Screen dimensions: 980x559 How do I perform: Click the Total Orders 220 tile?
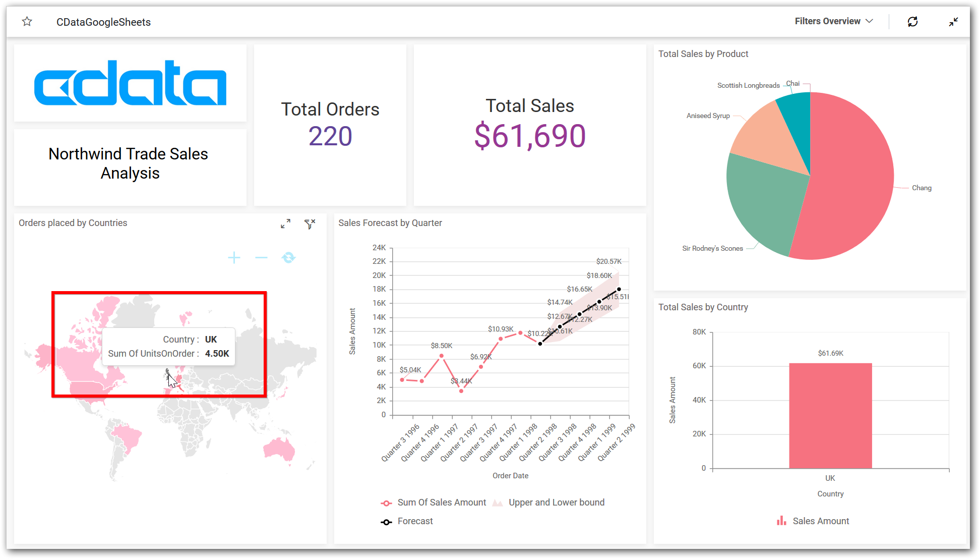point(330,125)
